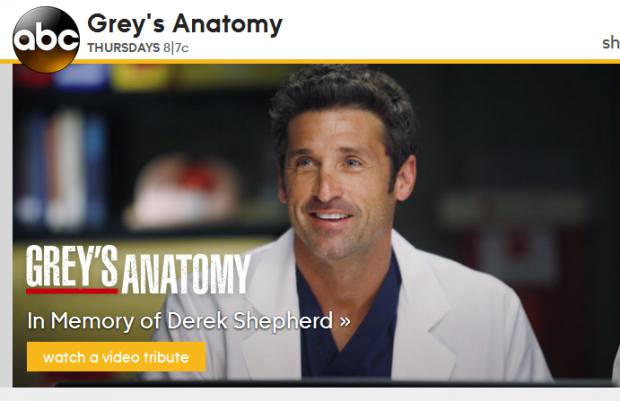Click the » chevron after Derek Shepherd

click(x=345, y=321)
